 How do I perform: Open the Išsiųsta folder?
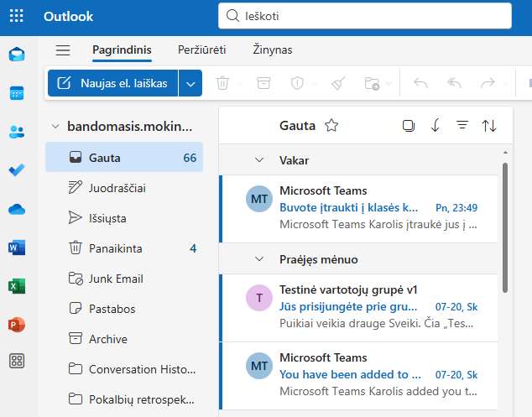tap(124, 218)
